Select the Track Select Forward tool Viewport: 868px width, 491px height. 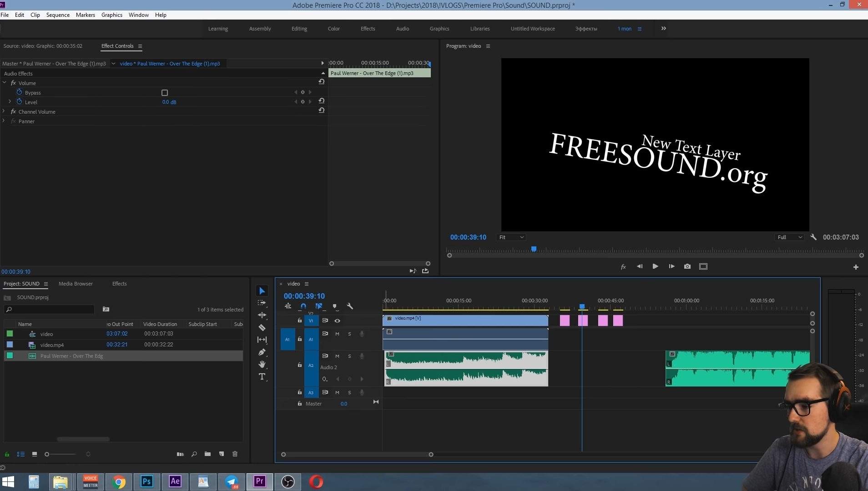coord(262,303)
